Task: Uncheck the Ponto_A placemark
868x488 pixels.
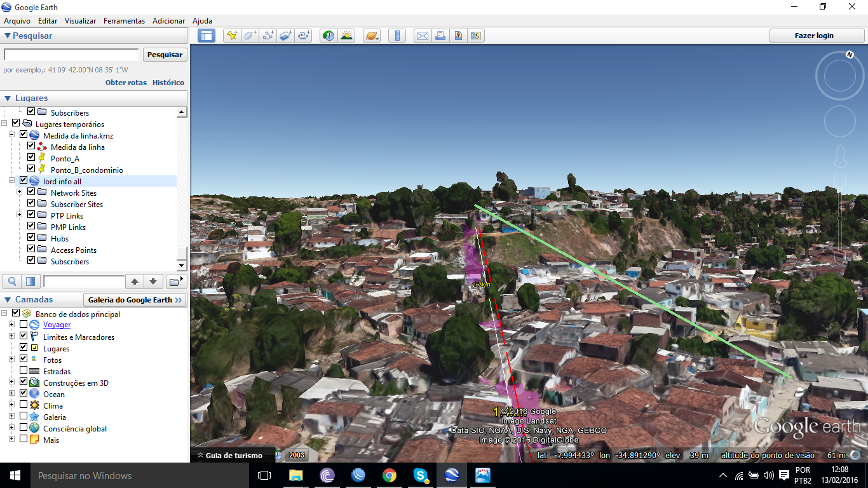Action: coord(31,158)
